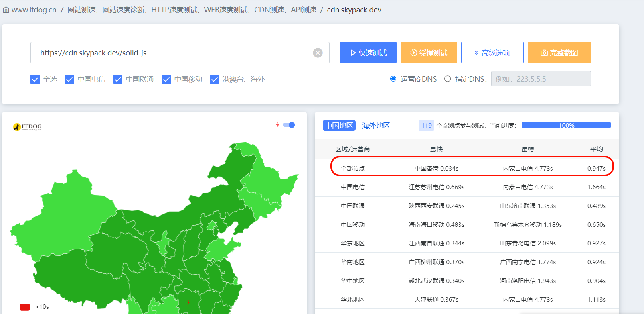
Task: Click the 全部节点 row label
Action: coord(353,168)
